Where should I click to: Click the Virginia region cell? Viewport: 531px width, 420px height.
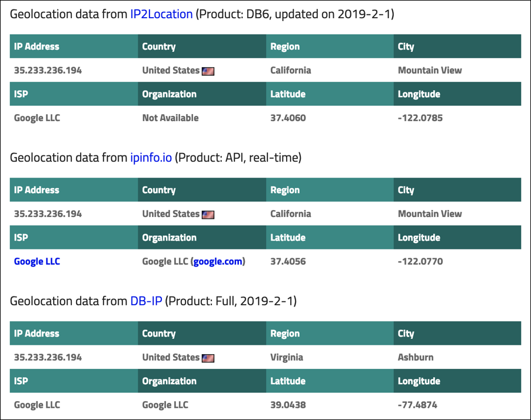[287, 358]
